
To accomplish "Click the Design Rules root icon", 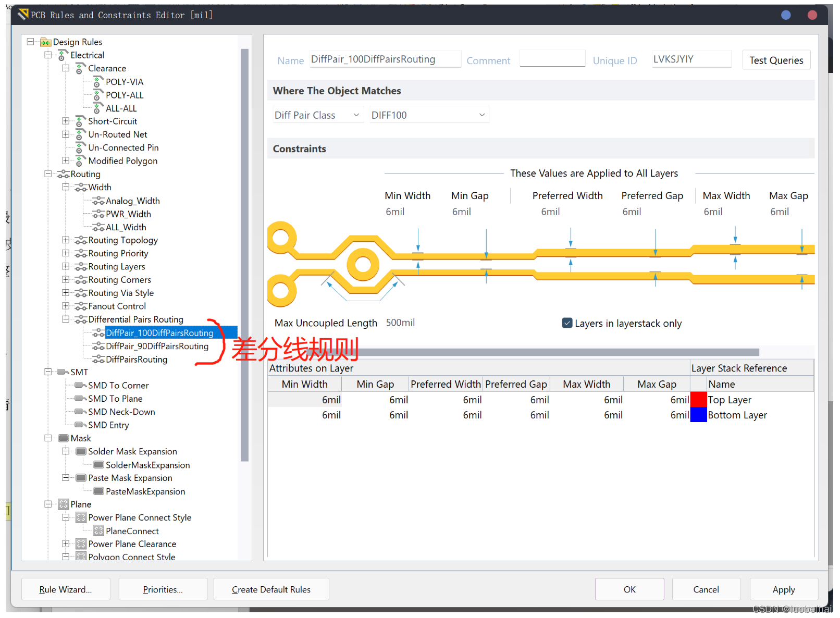I will click(46, 42).
